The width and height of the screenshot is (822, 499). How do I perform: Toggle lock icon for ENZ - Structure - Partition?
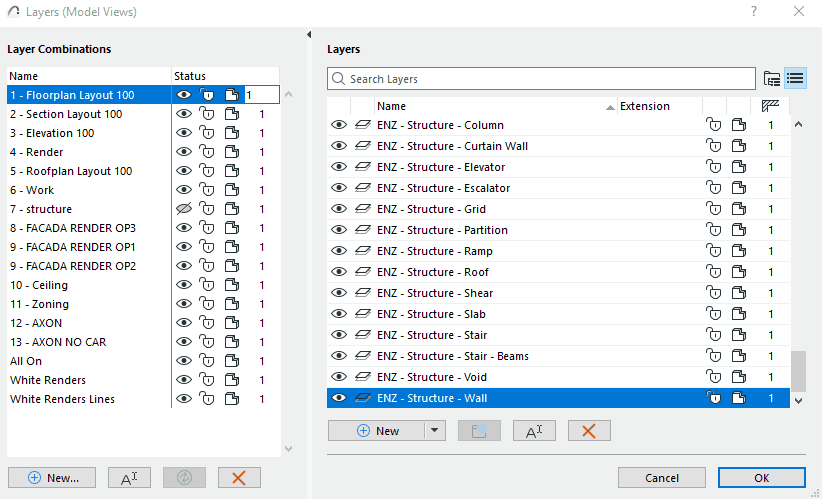(x=713, y=230)
